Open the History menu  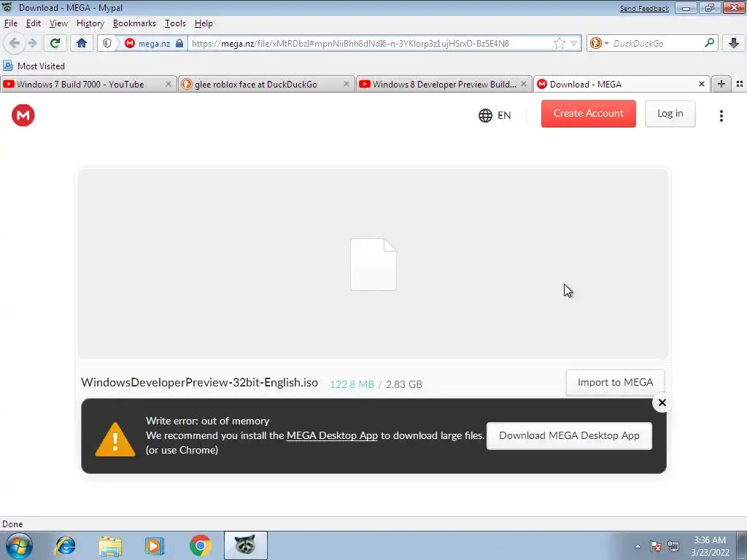click(90, 23)
